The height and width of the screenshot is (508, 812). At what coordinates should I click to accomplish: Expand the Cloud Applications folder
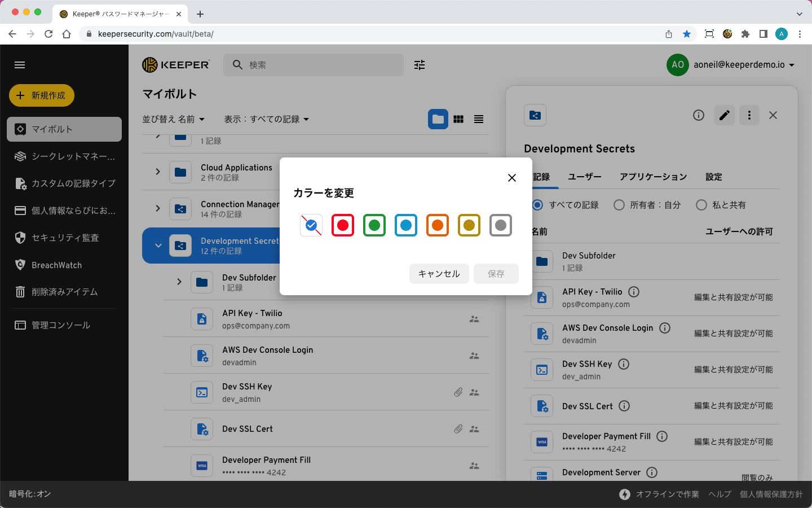coord(158,172)
